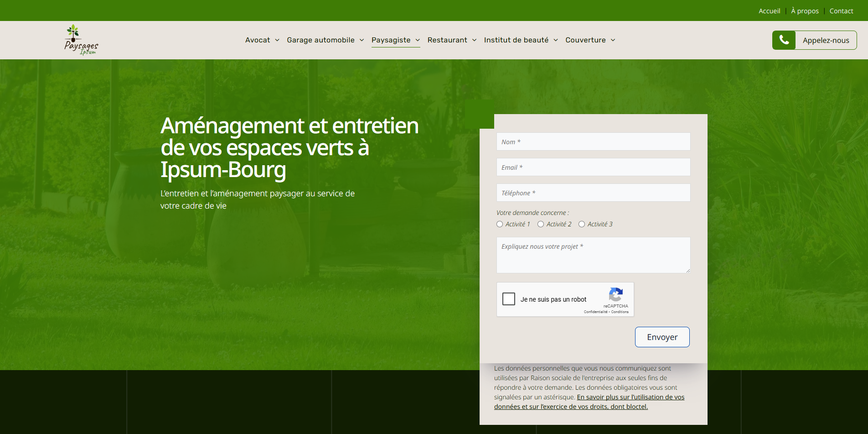Pick the Activité 3 radio button
The image size is (868, 434).
click(x=582, y=224)
